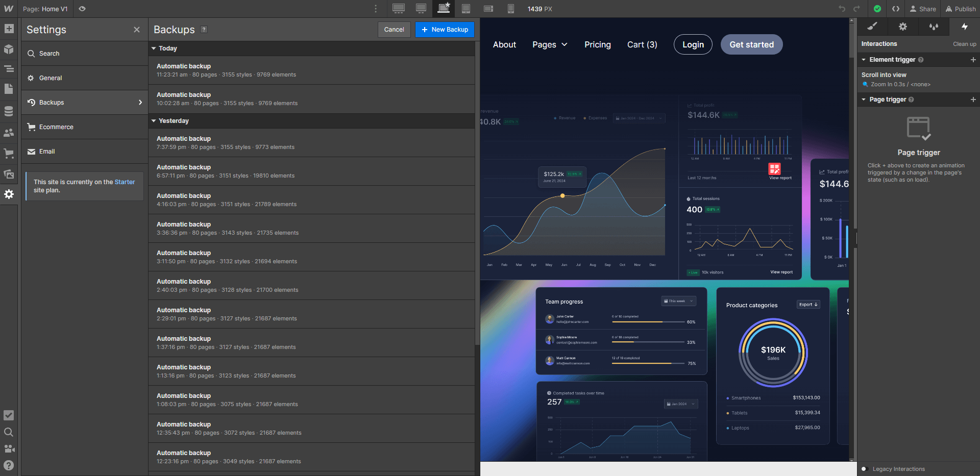The width and height of the screenshot is (980, 476).
Task: Collapse the Yesterday backups section
Action: click(x=154, y=120)
